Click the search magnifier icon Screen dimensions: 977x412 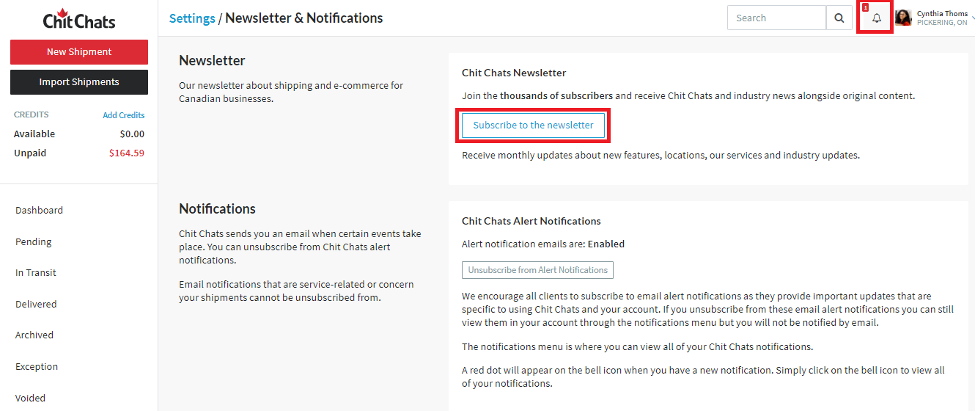pyautogui.click(x=839, y=18)
